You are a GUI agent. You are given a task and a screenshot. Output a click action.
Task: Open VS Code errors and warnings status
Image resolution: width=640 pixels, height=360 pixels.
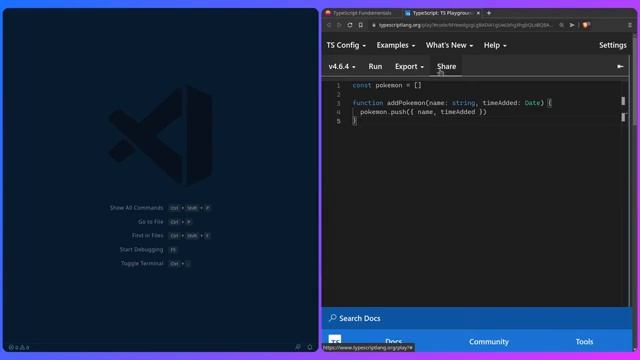point(19,347)
